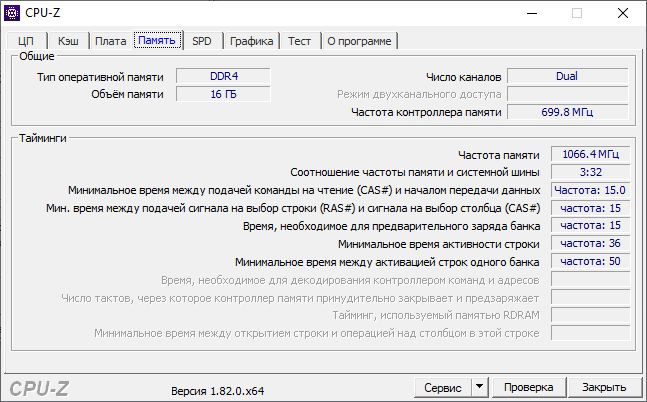Image resolution: width=647 pixels, height=402 pixels.
Task: Click the Версия 1.82.0.x64 text
Action: (x=217, y=391)
